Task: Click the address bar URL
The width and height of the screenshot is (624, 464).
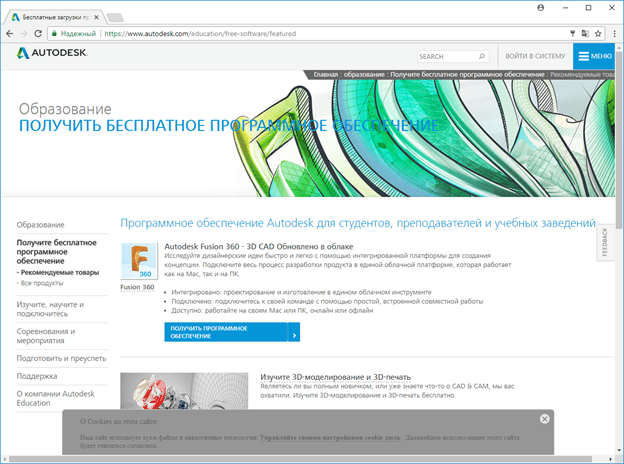Action: coord(200,34)
